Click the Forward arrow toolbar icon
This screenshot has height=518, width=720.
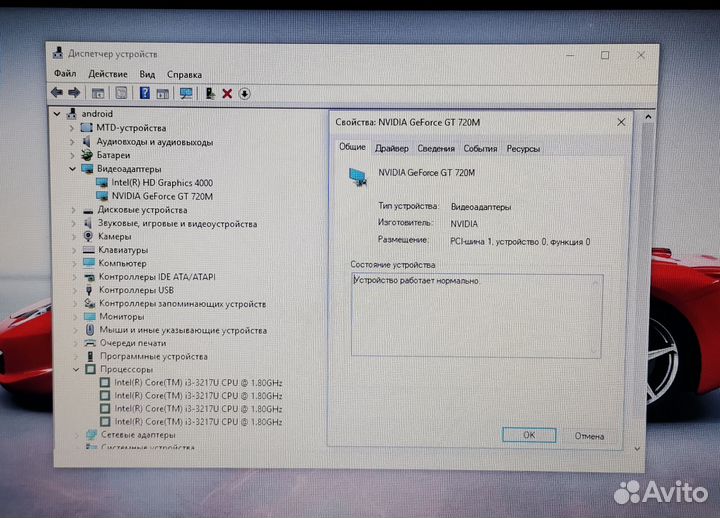(x=74, y=93)
